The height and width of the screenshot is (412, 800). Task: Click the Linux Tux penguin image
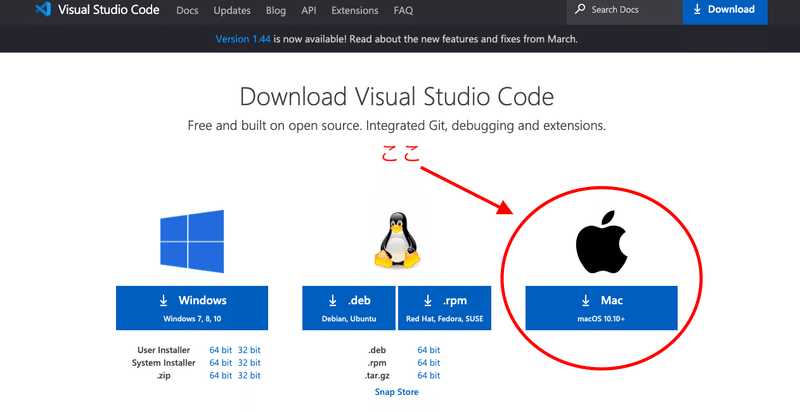click(x=397, y=240)
